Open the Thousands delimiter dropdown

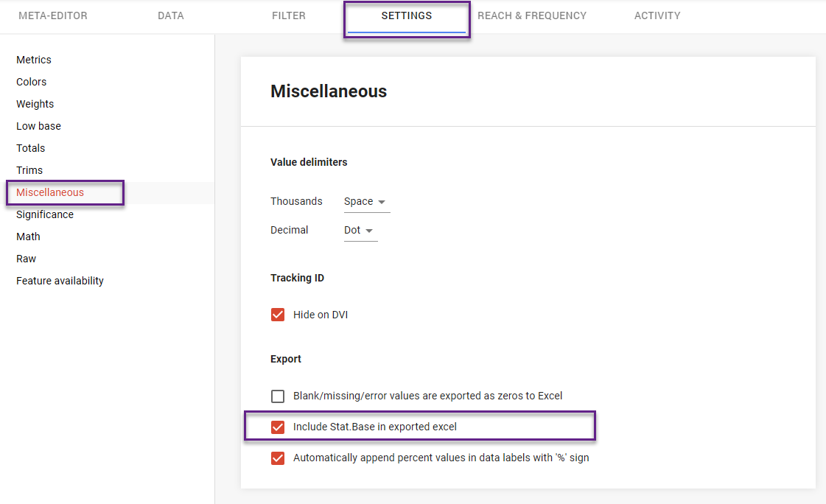(x=360, y=201)
